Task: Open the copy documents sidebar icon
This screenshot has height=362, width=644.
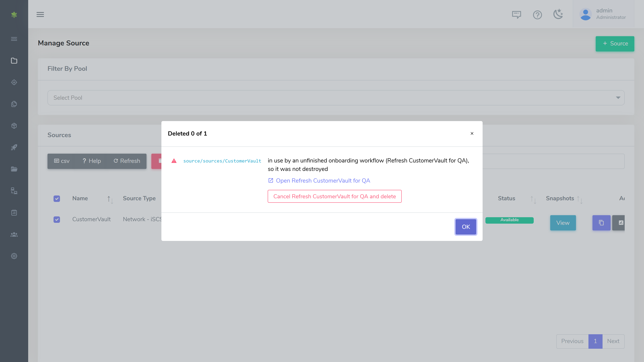Action: click(14, 104)
